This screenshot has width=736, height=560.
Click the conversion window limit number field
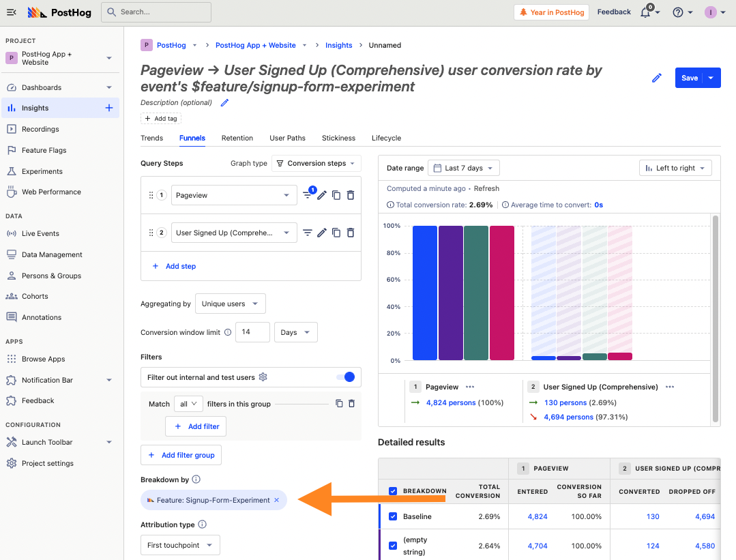click(x=252, y=332)
